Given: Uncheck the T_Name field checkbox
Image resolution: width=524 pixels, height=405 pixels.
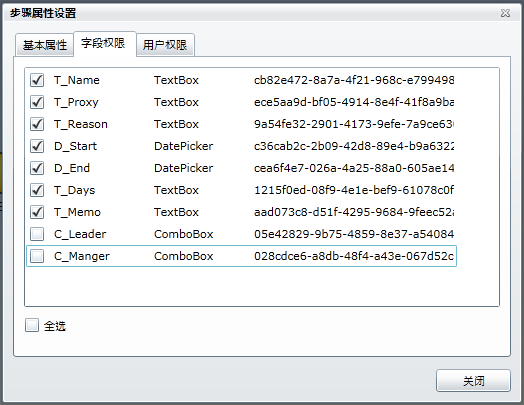Looking at the screenshot, I should [37, 80].
